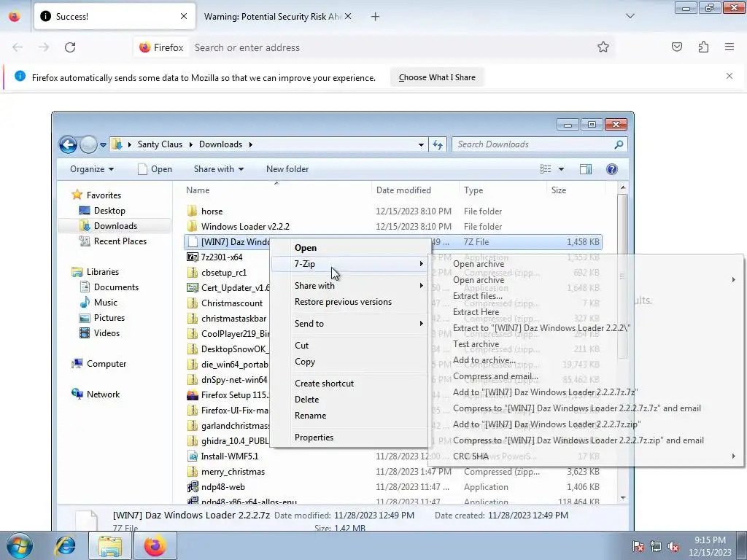
Task: Click the taskbar clock showing 9:15 PM
Action: [710, 546]
